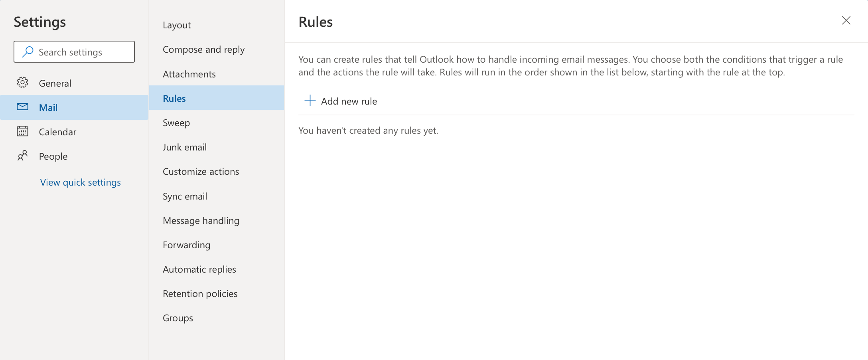Select Compose and reply section
This screenshot has width=868, height=360.
(x=203, y=49)
